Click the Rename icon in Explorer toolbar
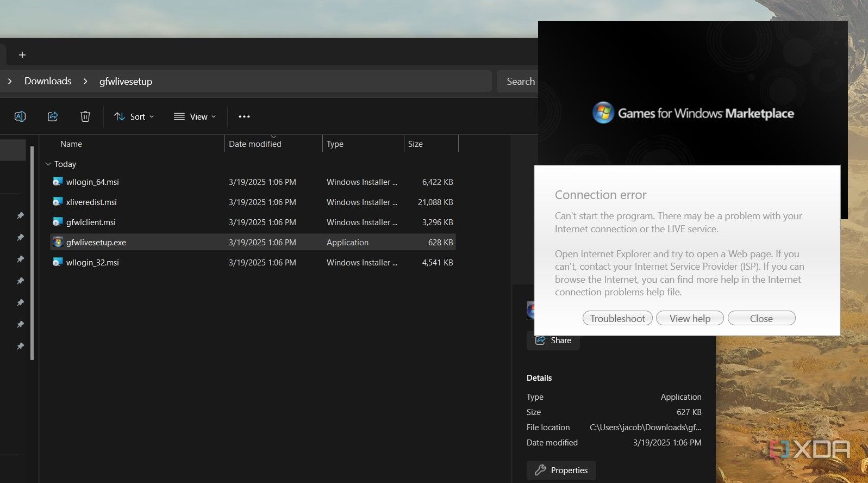Screen dimensions: 868x483 pos(20,116)
